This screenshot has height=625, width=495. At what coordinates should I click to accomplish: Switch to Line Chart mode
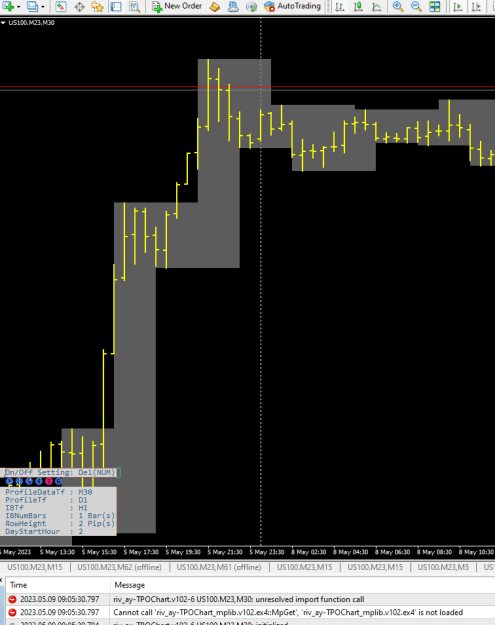point(376,6)
